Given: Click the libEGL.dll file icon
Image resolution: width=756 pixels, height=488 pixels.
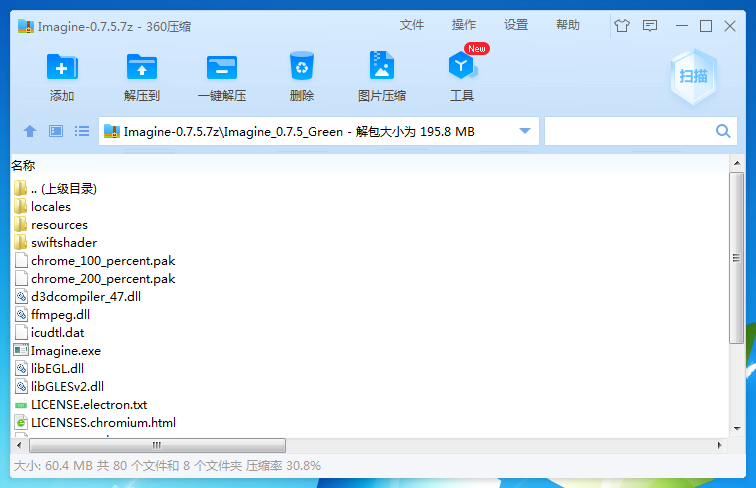Looking at the screenshot, I should pyautogui.click(x=21, y=368).
